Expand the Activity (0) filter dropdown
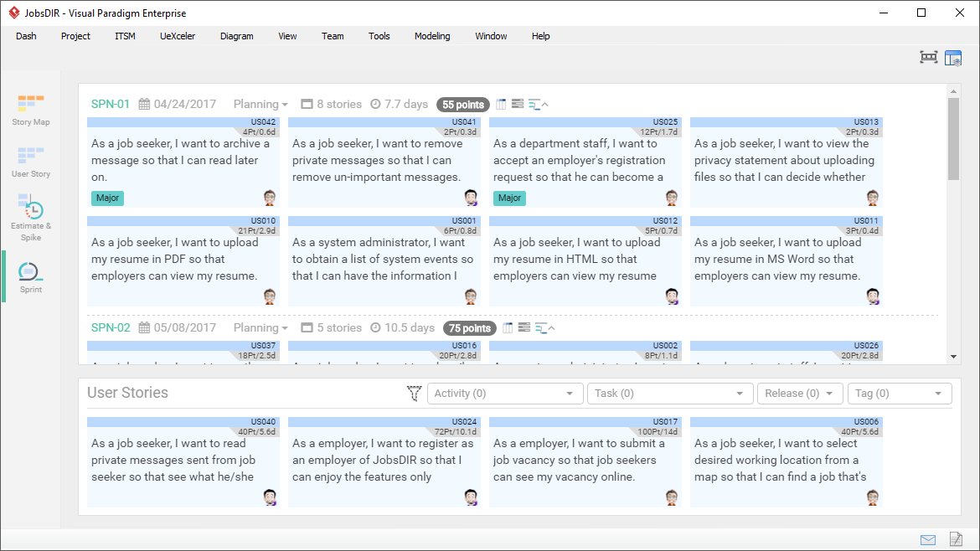Screen dimensions: 980x551 tap(505, 394)
